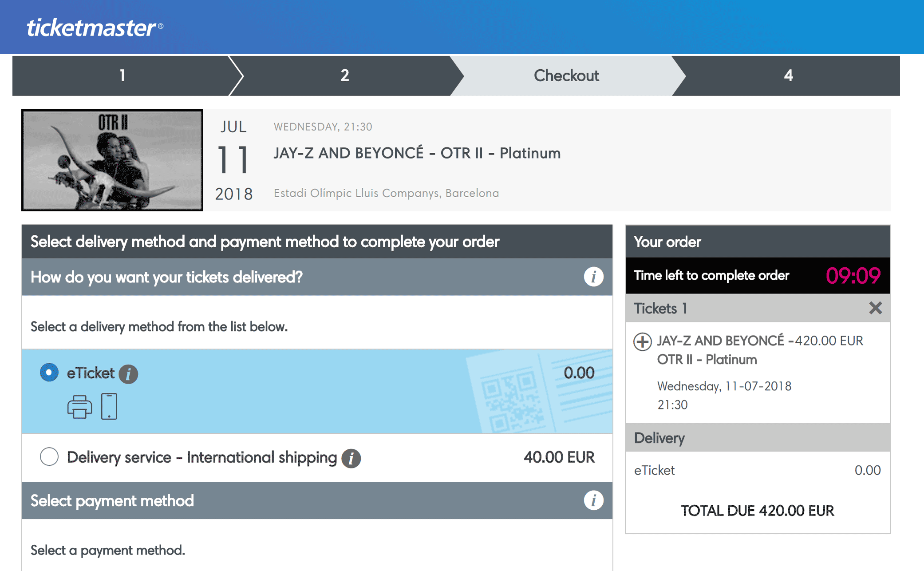Click Wednesday, 11-07-2018 in order summary

[724, 386]
